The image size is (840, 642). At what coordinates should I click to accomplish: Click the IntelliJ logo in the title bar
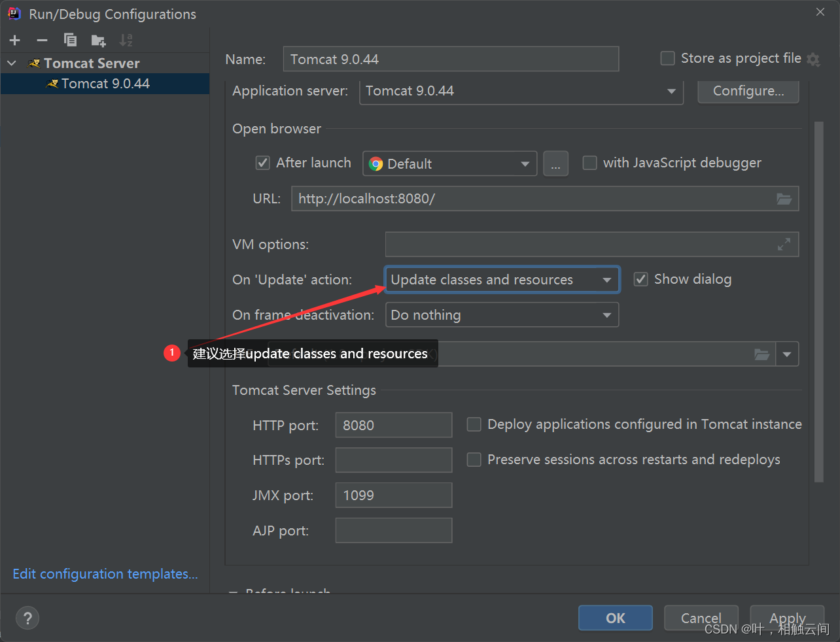[14, 14]
